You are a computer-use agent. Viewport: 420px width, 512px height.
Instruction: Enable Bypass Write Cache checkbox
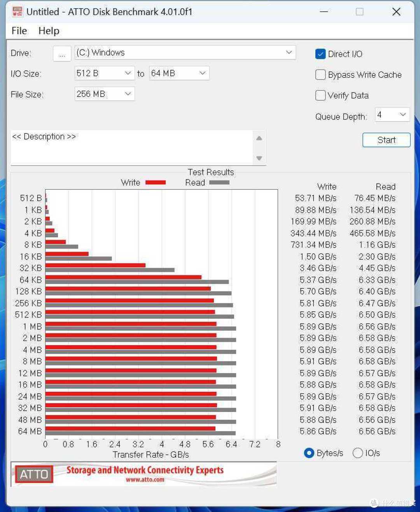[320, 75]
